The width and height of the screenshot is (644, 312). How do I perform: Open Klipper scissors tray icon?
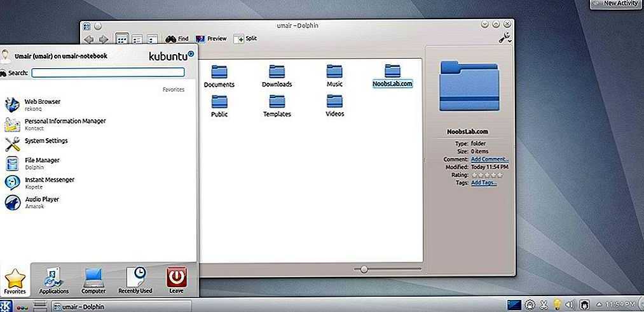[544, 306]
